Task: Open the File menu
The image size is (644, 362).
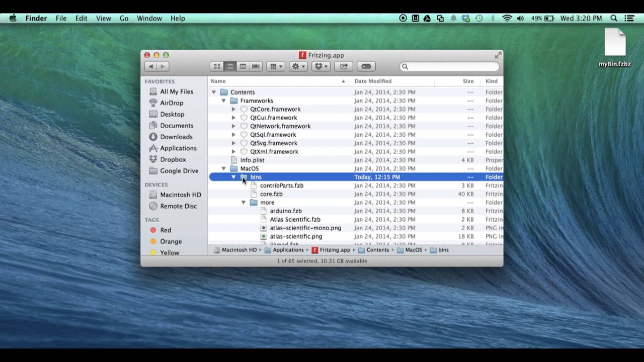Action: pyautogui.click(x=61, y=18)
